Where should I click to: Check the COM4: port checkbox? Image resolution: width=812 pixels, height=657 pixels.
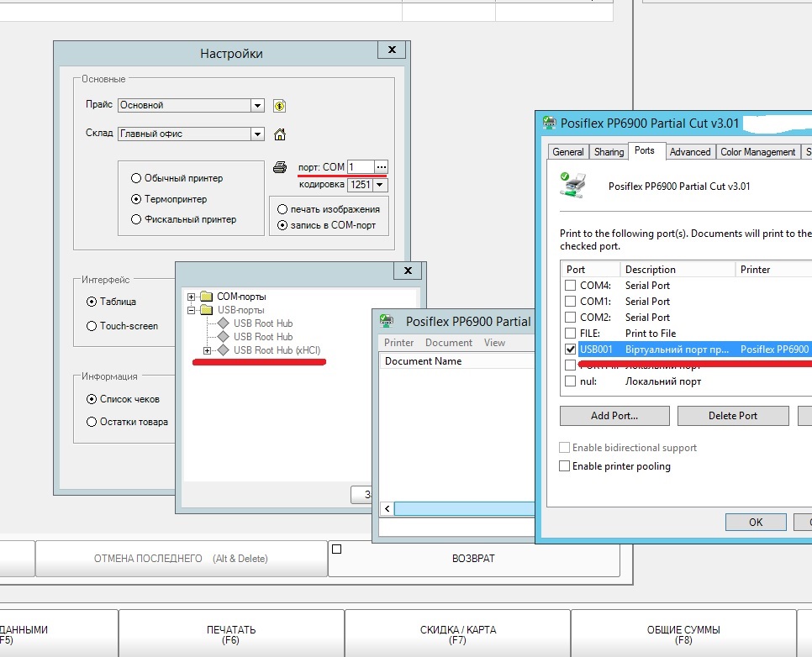(570, 286)
